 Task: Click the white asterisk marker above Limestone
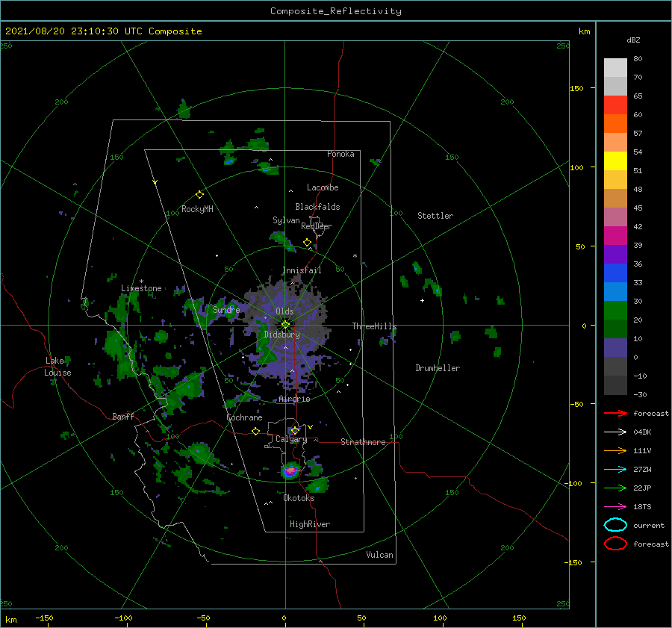click(x=141, y=282)
